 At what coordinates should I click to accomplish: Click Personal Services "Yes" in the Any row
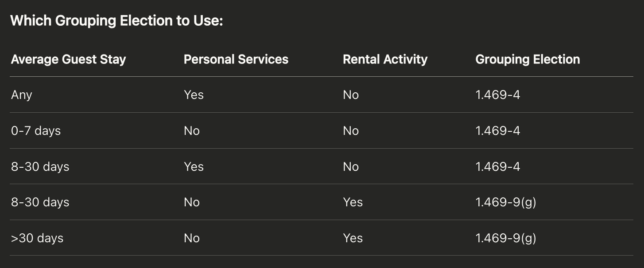pyautogui.click(x=194, y=95)
